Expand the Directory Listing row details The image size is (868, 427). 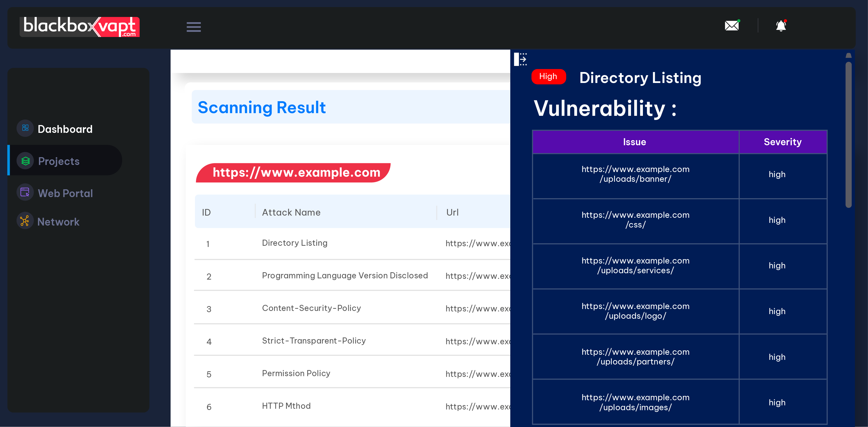tap(294, 243)
